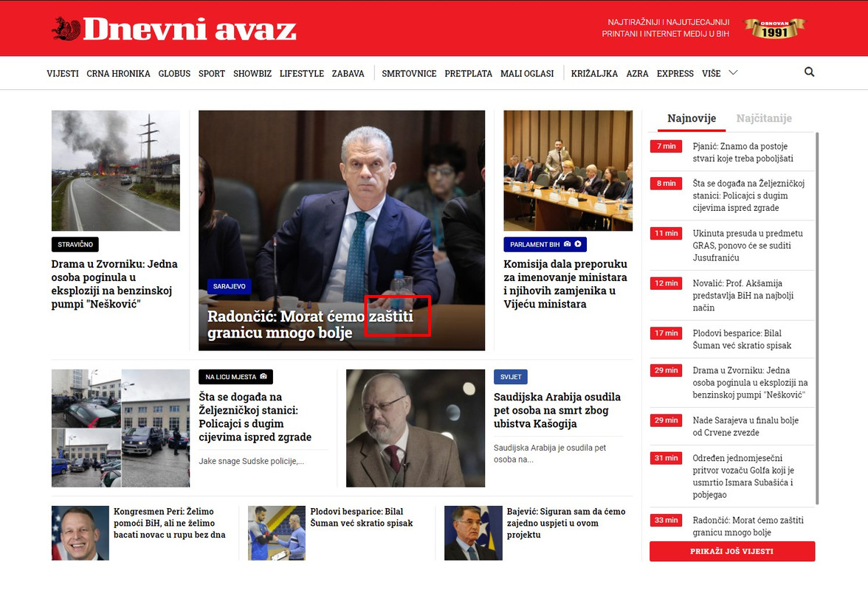Click the Bajević portrait thumbnail
Image resolution: width=868 pixels, height=590 pixels.
tap(473, 533)
